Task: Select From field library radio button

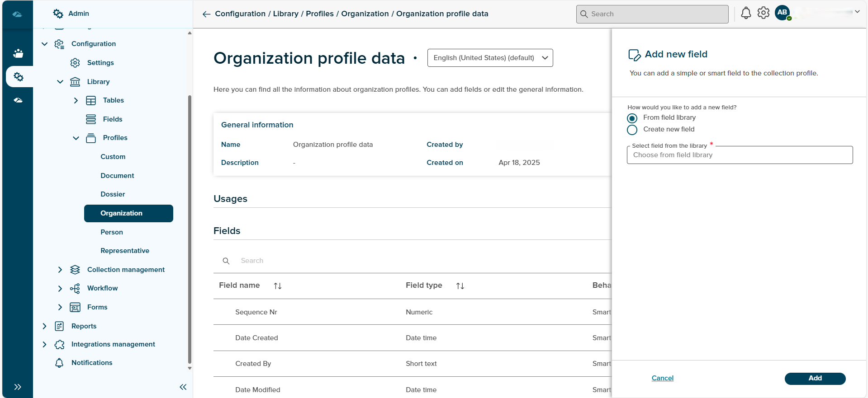Action: pyautogui.click(x=632, y=118)
